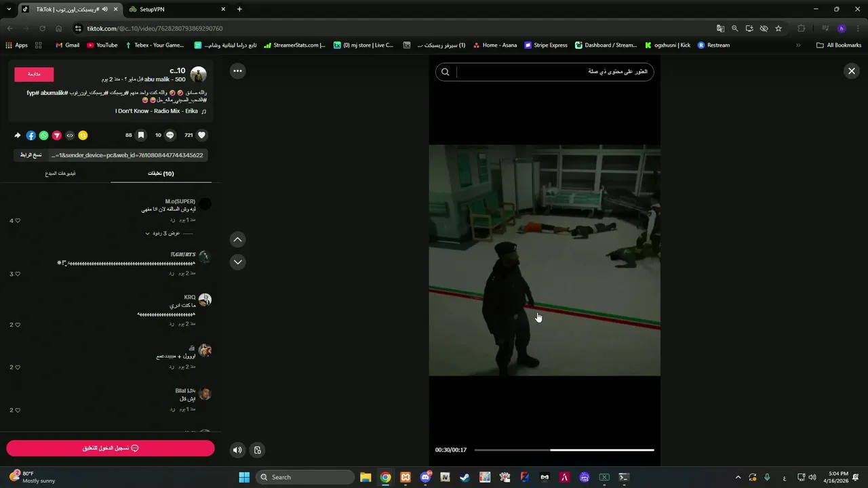Screen dimensions: 868x488
Task: Open the Chrome profile avatar h
Action: (842, 28)
